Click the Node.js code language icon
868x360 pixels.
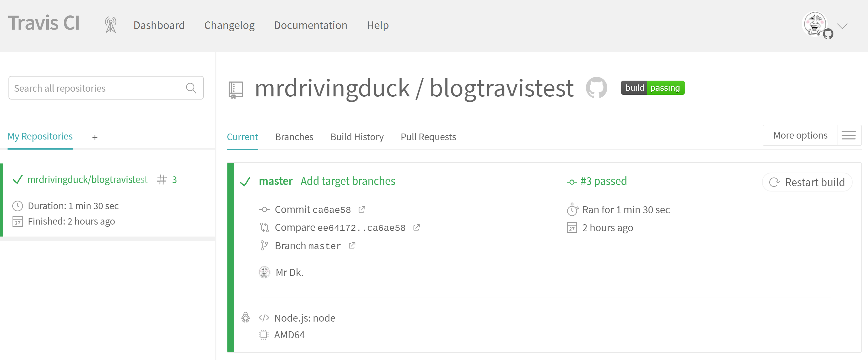point(264,318)
